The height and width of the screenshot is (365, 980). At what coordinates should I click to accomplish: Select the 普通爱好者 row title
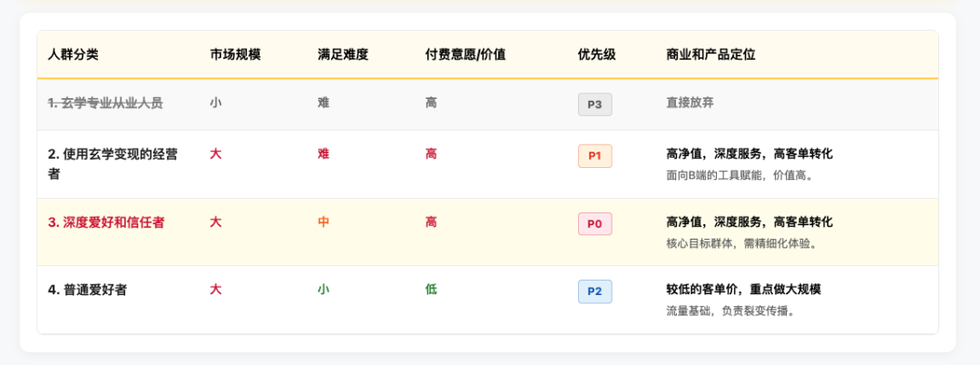coord(87,290)
